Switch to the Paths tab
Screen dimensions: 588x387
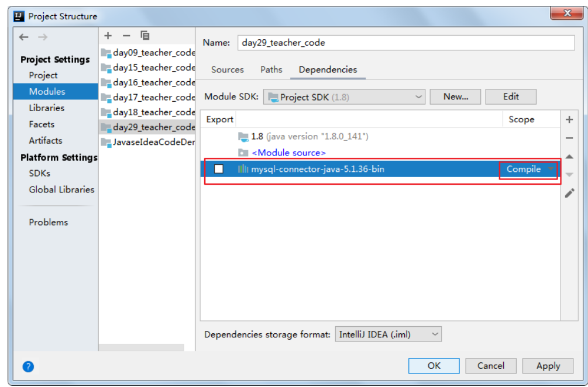click(271, 70)
